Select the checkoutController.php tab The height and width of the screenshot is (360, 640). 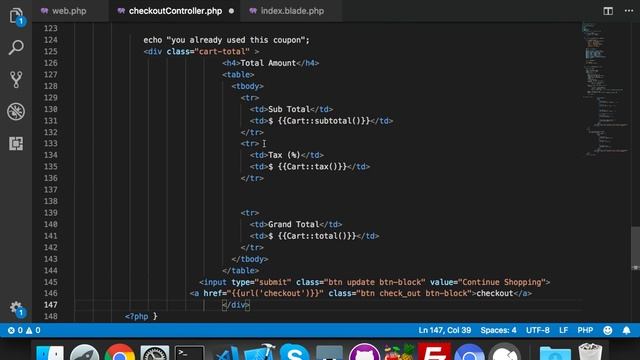(x=175, y=11)
